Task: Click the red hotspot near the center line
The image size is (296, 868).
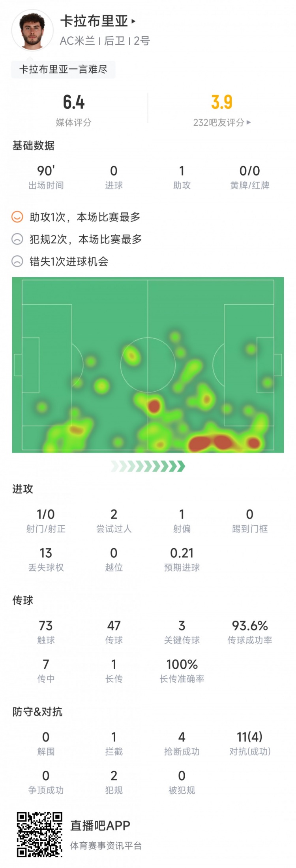Action: [154, 406]
